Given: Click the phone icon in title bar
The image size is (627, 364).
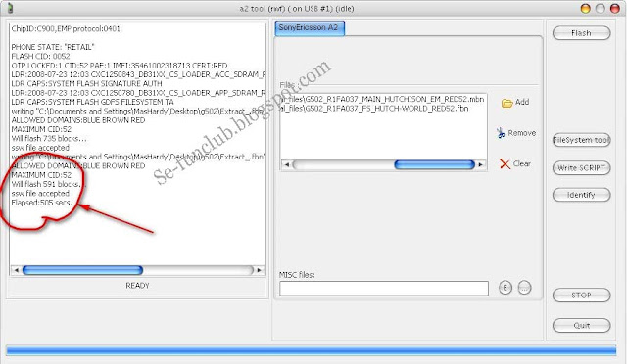Looking at the screenshot, I should (x=10, y=8).
